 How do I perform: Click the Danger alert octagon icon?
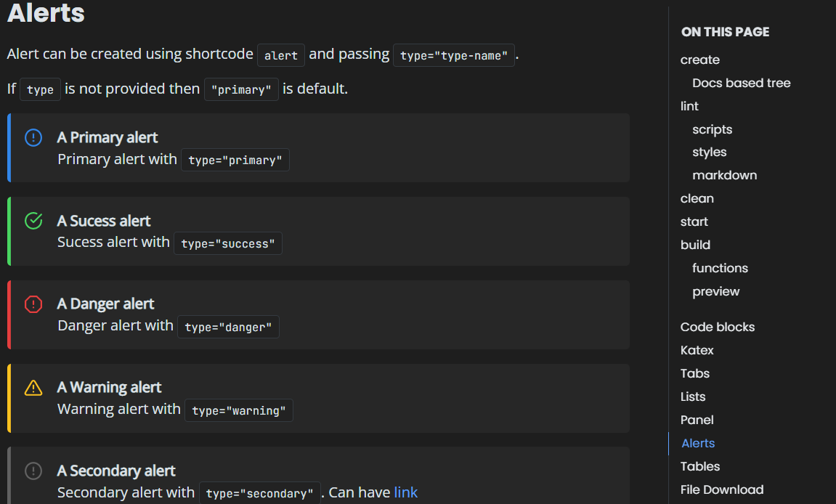[33, 304]
